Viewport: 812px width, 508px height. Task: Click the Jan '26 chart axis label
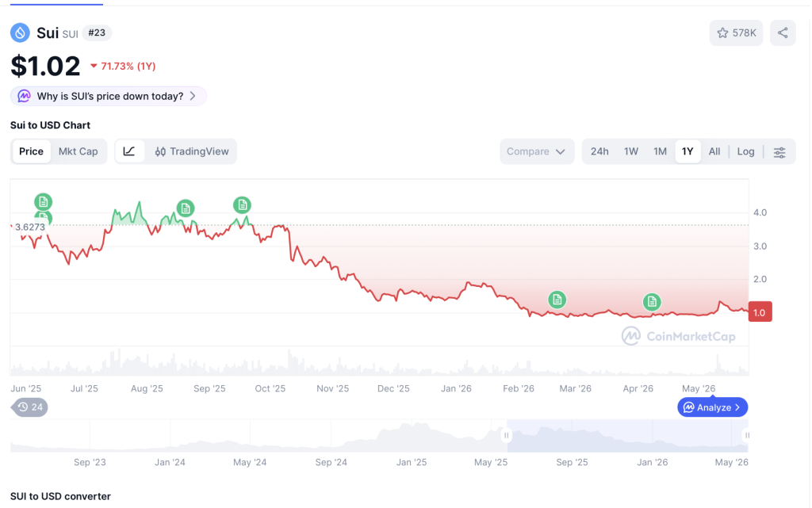[456, 388]
